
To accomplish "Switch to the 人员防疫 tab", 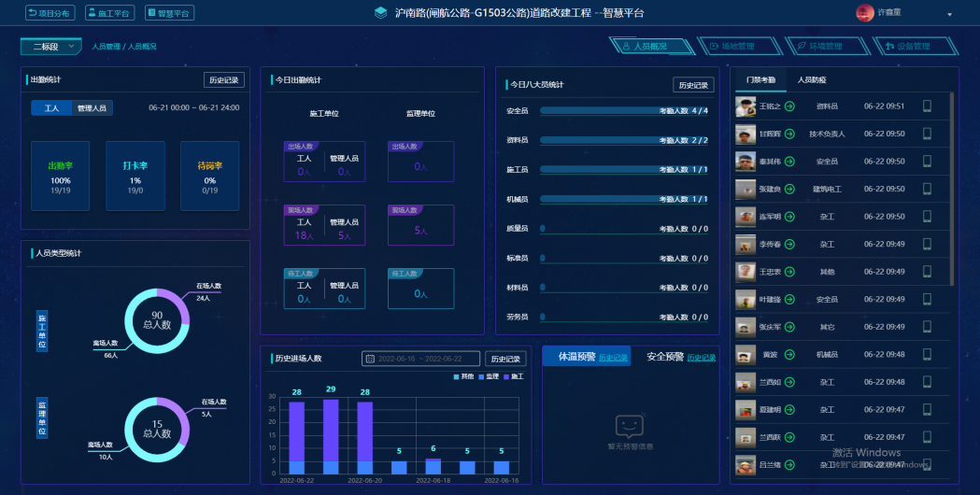I will 812,80.
